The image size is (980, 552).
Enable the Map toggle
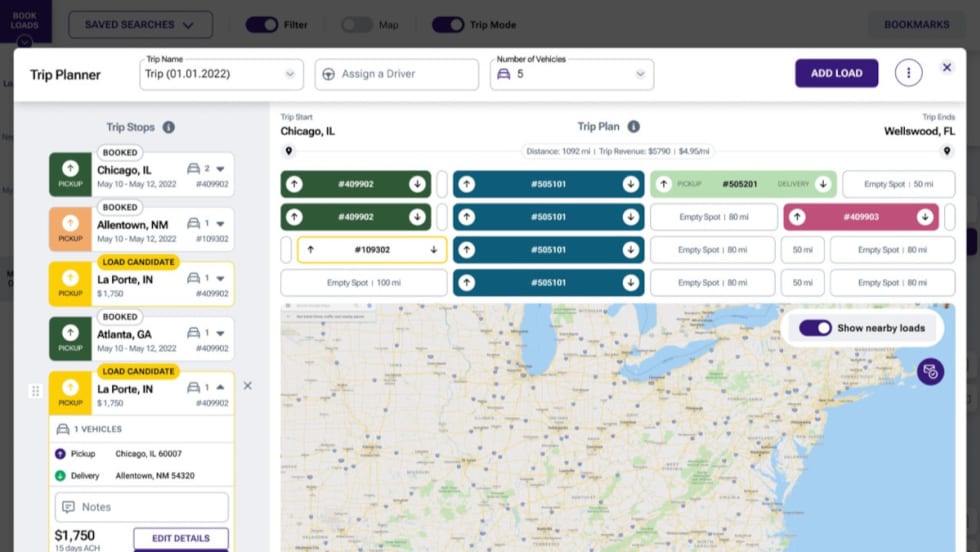tap(356, 24)
